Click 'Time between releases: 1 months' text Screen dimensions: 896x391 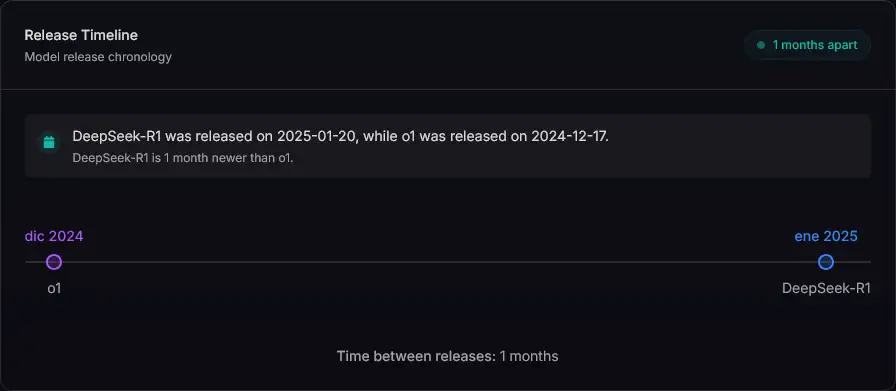(447, 356)
